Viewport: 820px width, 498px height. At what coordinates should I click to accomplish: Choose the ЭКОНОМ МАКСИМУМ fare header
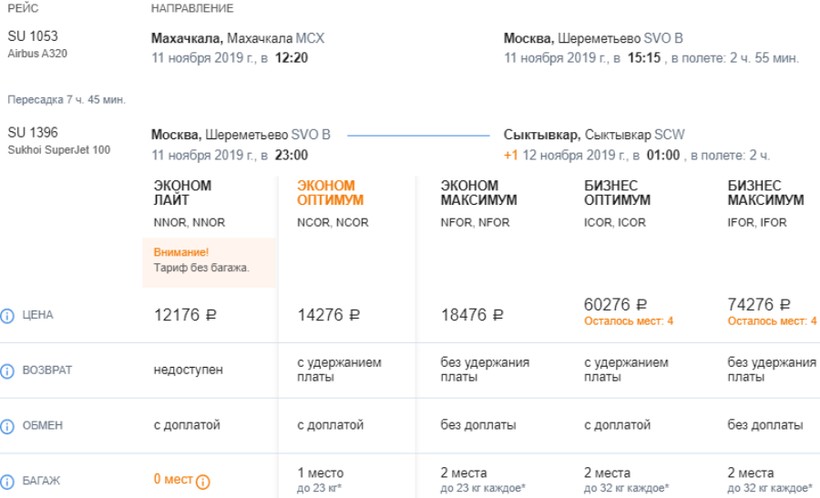479,193
